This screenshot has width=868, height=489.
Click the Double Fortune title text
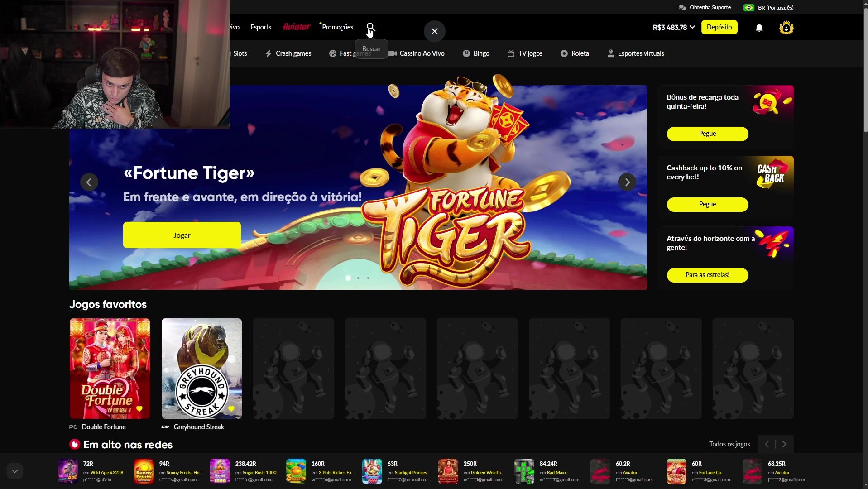tap(104, 427)
